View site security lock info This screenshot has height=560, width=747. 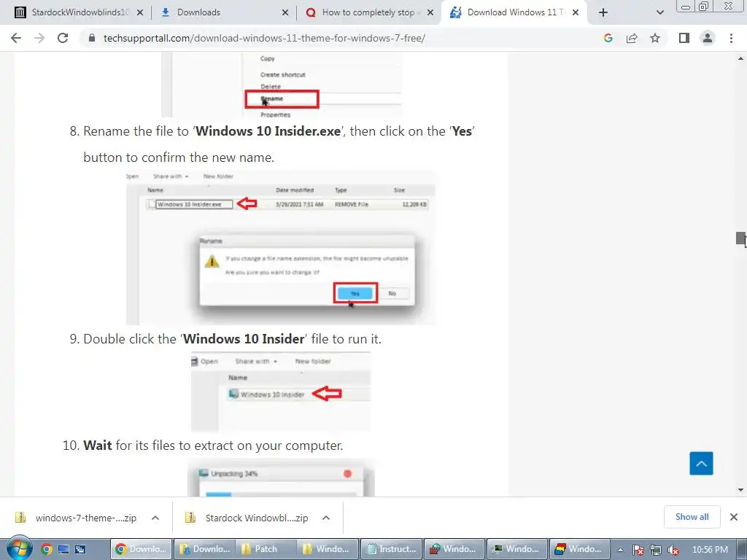[x=92, y=38]
